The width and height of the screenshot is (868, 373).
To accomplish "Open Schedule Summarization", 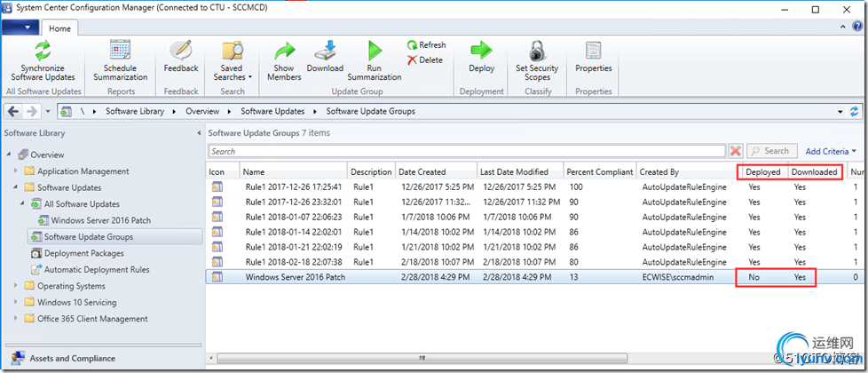I will click(120, 61).
